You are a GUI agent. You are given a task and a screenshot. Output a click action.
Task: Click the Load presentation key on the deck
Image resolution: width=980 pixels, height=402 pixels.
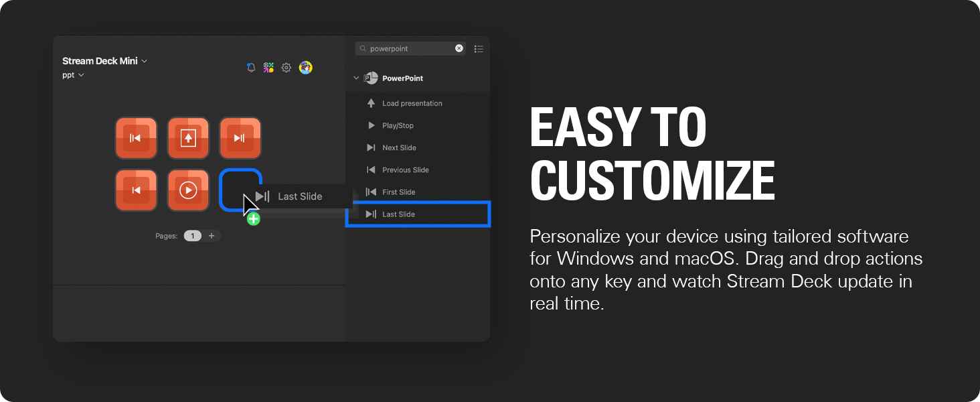(188, 138)
